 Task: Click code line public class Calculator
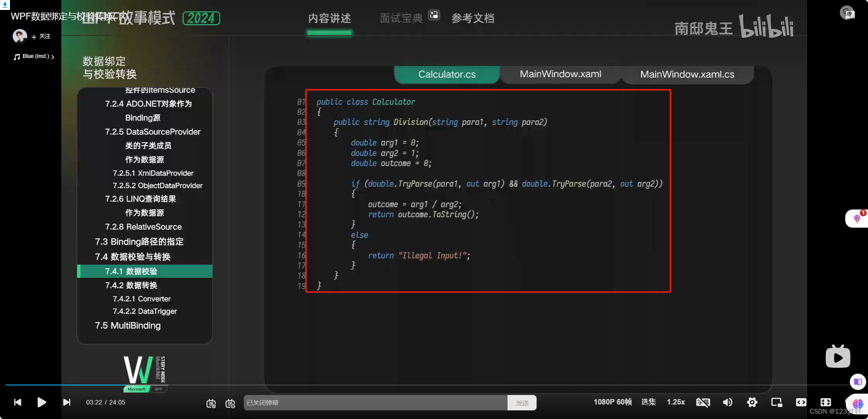[365, 102]
